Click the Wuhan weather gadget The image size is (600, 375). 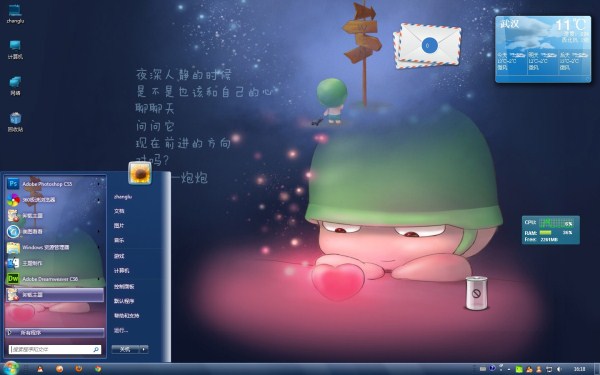coord(543,49)
